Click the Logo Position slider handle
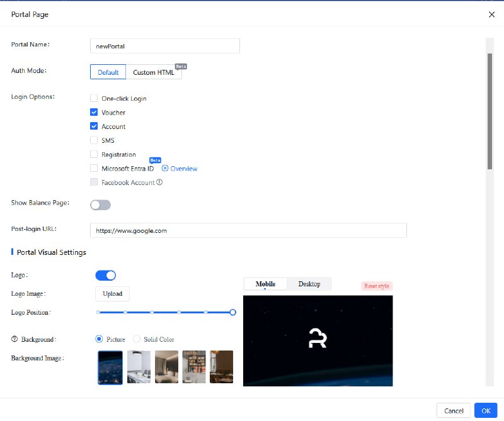Image resolution: width=504 pixels, height=421 pixels. point(232,312)
